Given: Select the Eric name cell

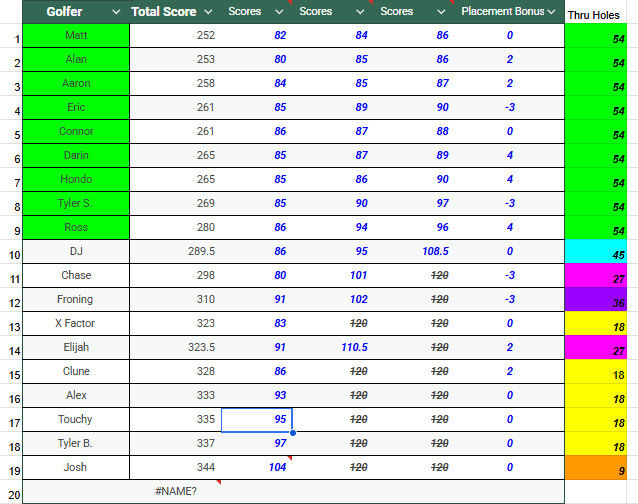Looking at the screenshot, I should click(76, 107).
